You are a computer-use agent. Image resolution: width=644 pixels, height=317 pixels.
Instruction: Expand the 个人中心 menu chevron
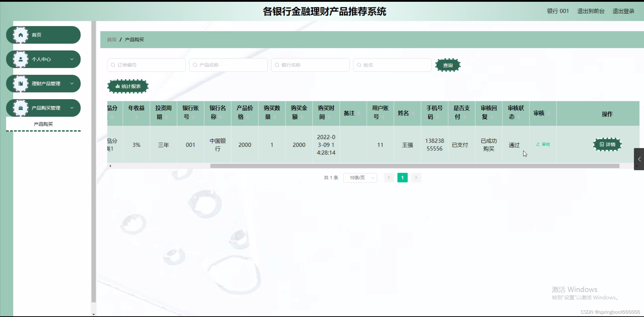72,59
